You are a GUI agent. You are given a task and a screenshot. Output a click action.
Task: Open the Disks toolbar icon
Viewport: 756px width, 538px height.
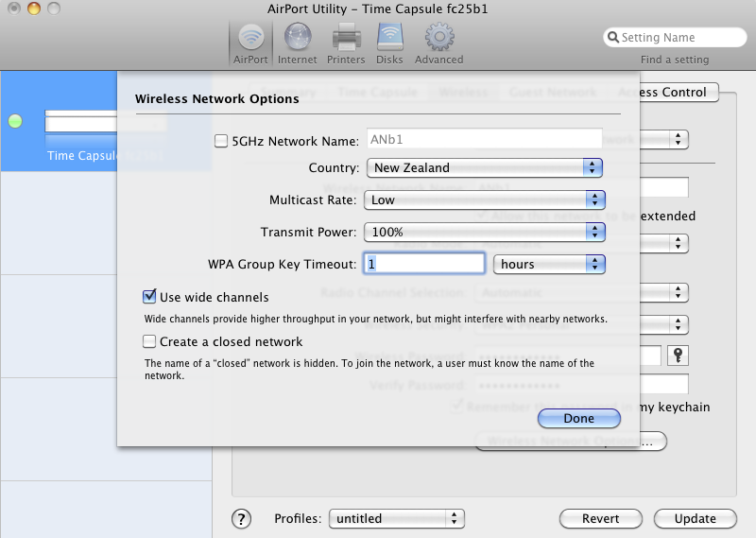(x=389, y=43)
